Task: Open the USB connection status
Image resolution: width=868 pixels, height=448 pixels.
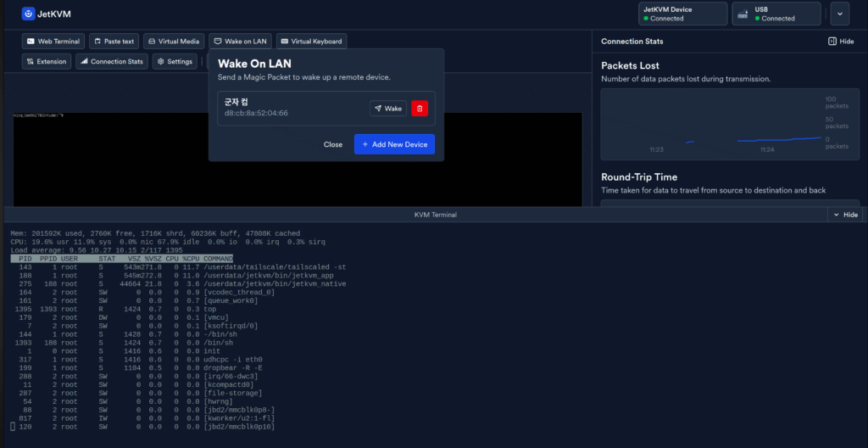Action: (x=776, y=14)
